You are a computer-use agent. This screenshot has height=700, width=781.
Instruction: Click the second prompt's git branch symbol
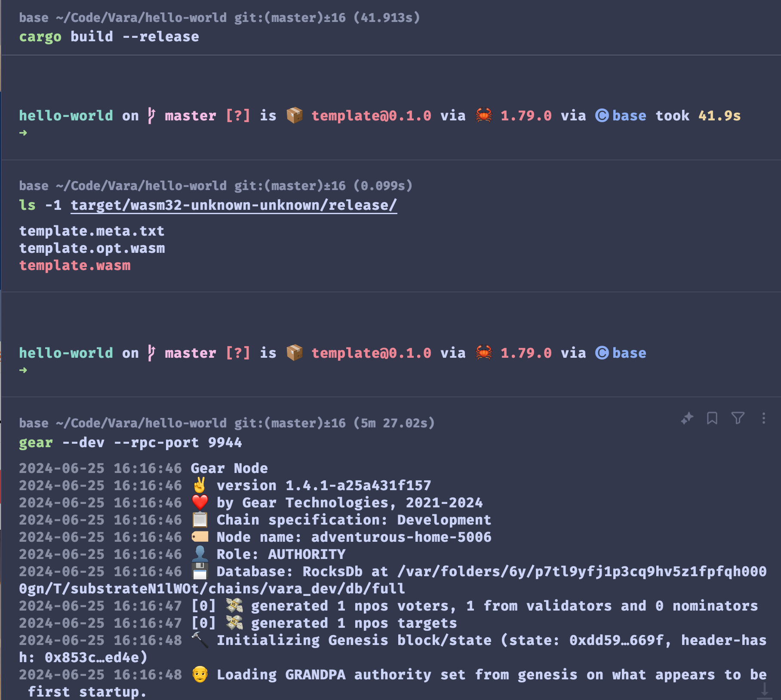pos(151,353)
